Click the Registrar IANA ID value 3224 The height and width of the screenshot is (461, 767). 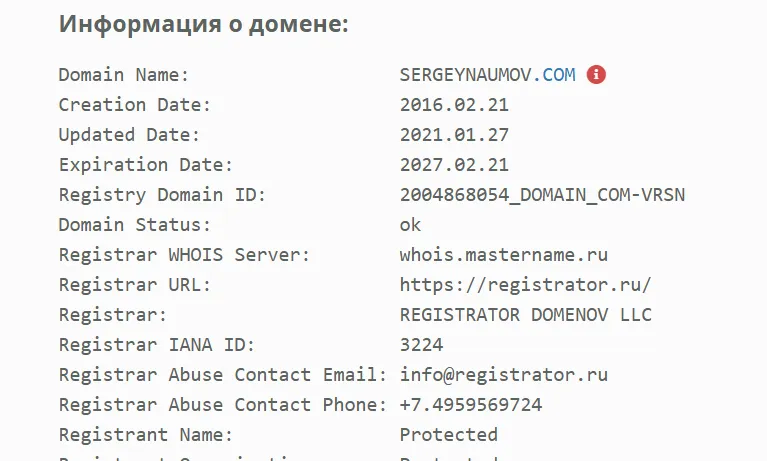pyautogui.click(x=422, y=345)
